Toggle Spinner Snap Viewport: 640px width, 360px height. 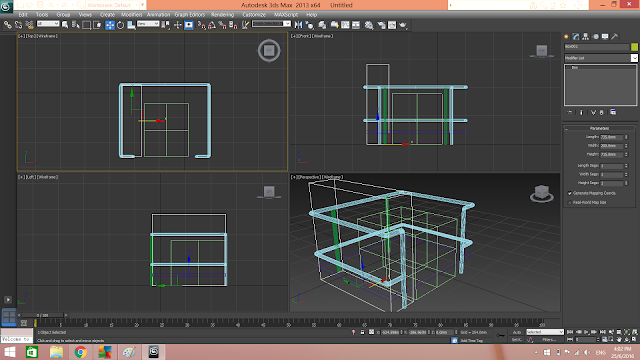coord(233,25)
